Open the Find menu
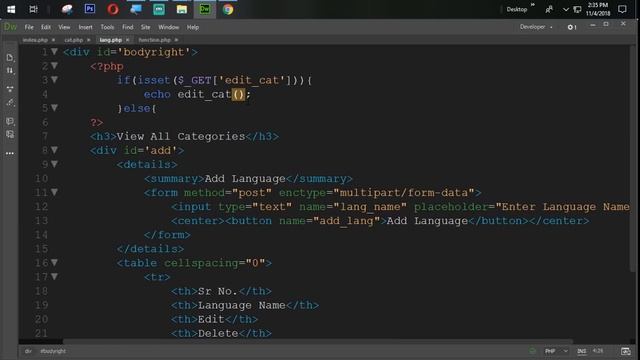 click(128, 27)
